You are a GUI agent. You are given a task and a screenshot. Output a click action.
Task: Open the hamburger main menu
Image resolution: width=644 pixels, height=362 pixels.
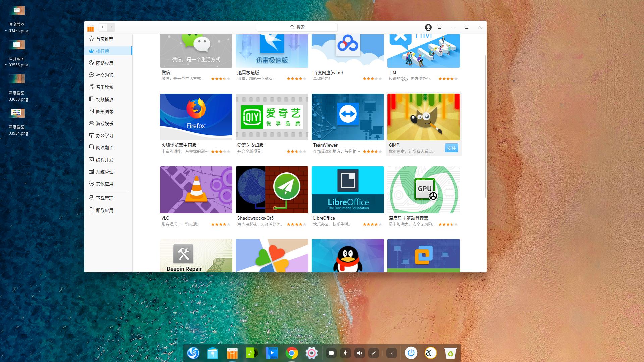coord(439,27)
